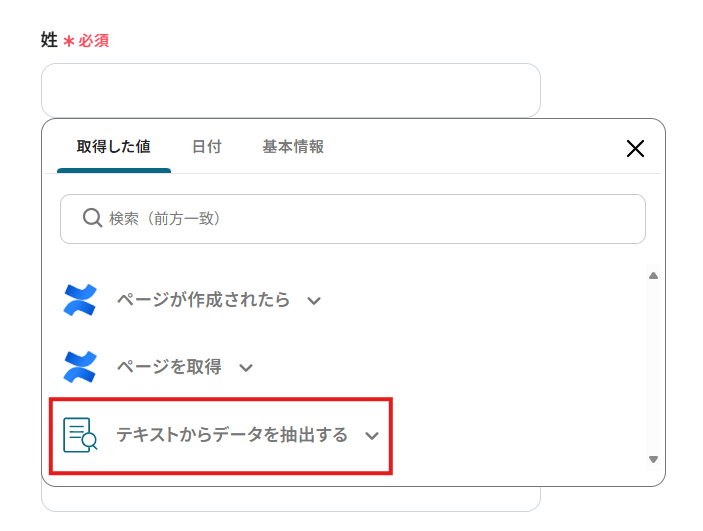Select the テキストからデータを抽出する entry text
The width and height of the screenshot is (703, 531).
click(x=232, y=435)
